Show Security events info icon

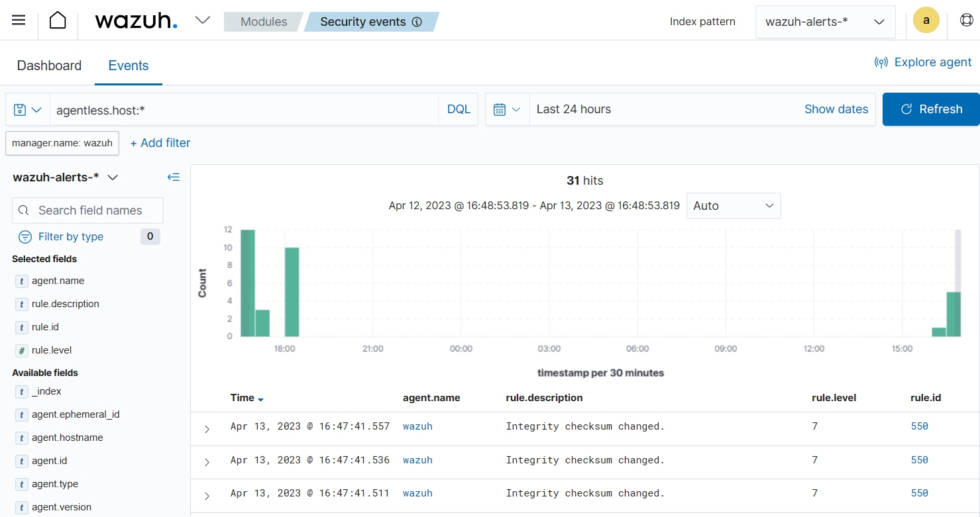[x=417, y=22]
